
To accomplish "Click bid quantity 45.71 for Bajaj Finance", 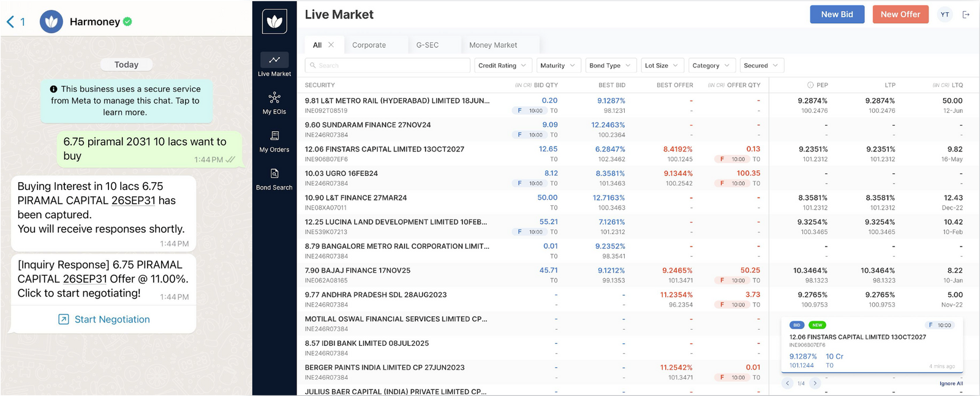I will 548,270.
